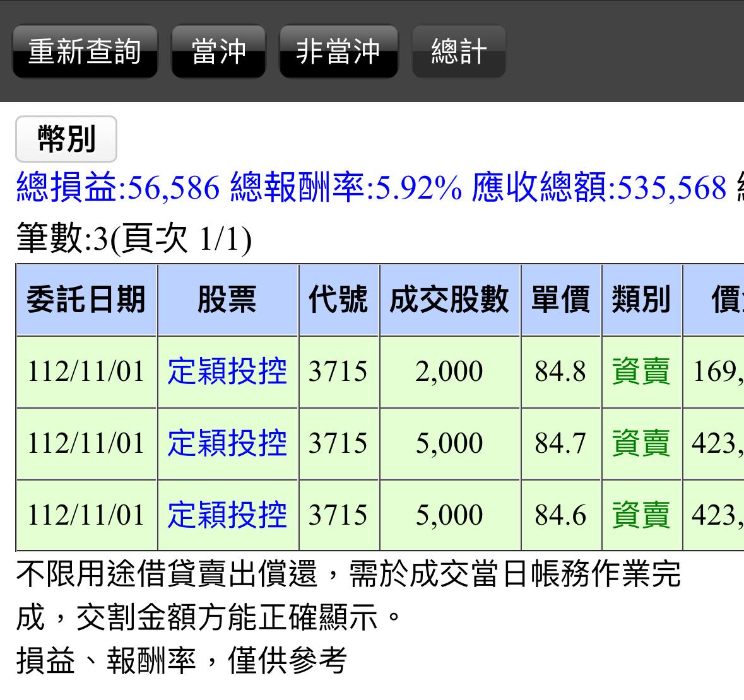The image size is (744, 700).
Task: Select the 資賣 label in first row
Action: [x=641, y=371]
